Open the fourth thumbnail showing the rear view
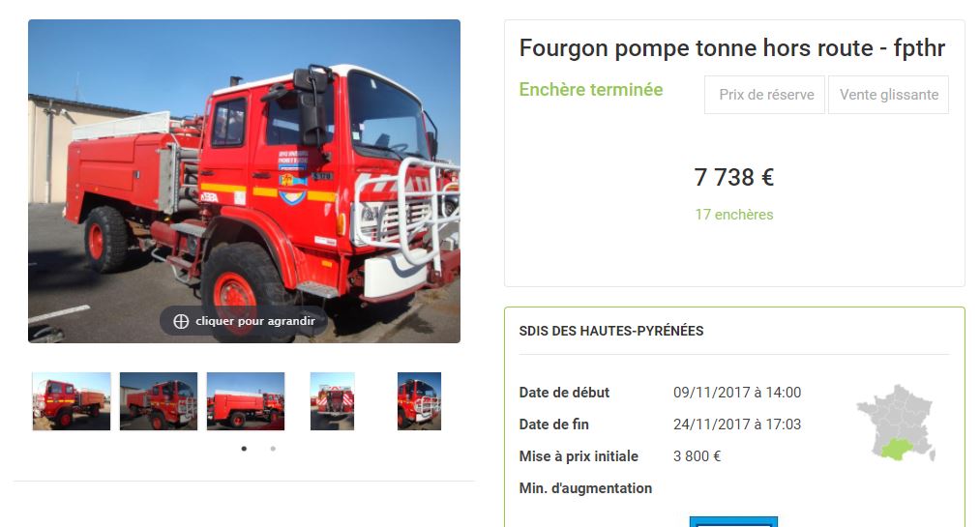Screen dimensions: 980x527 tap(333, 401)
